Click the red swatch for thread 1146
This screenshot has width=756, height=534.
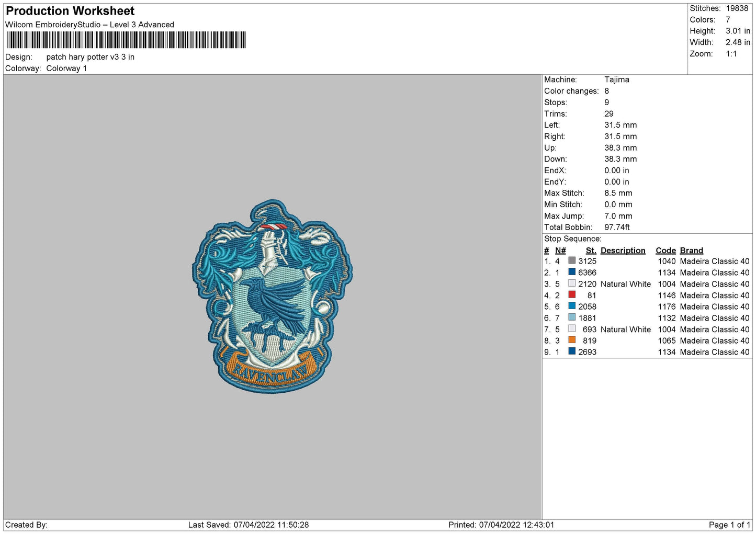[x=572, y=294]
